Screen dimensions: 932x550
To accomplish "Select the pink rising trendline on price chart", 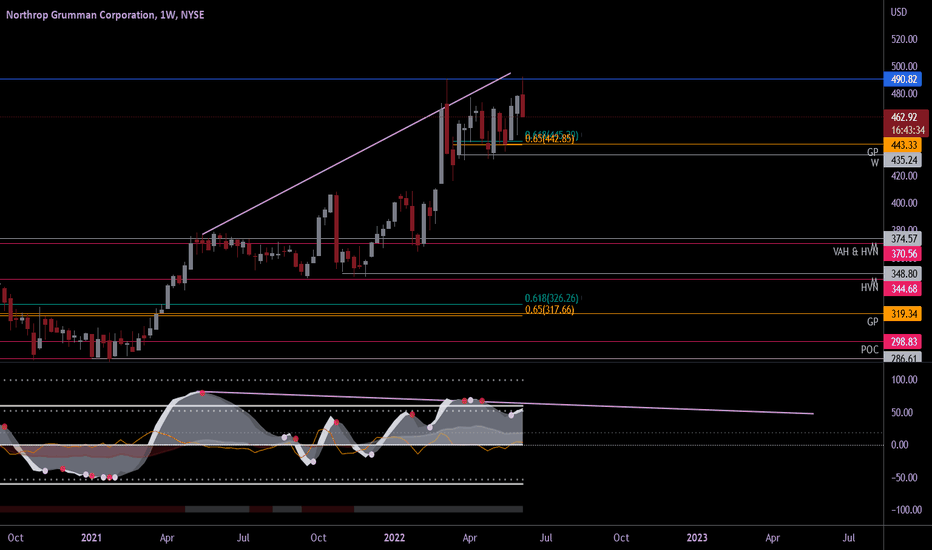I will tap(357, 154).
